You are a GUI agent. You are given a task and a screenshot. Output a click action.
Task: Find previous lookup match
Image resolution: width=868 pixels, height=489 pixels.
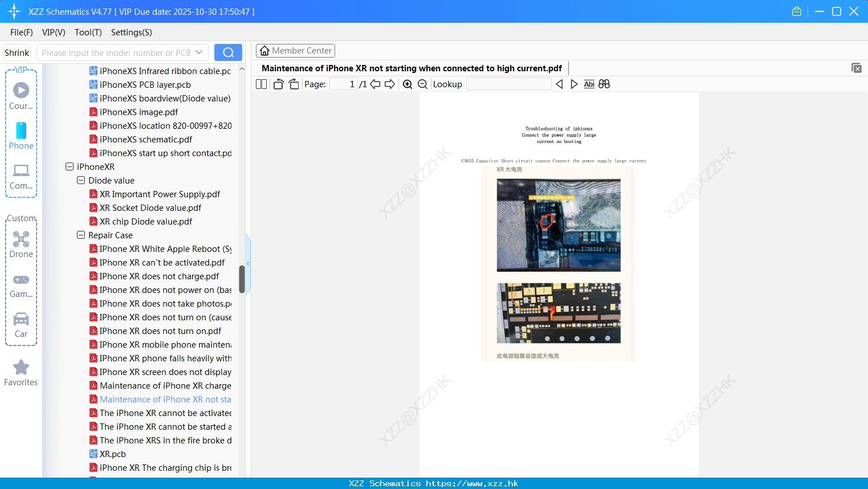[559, 84]
